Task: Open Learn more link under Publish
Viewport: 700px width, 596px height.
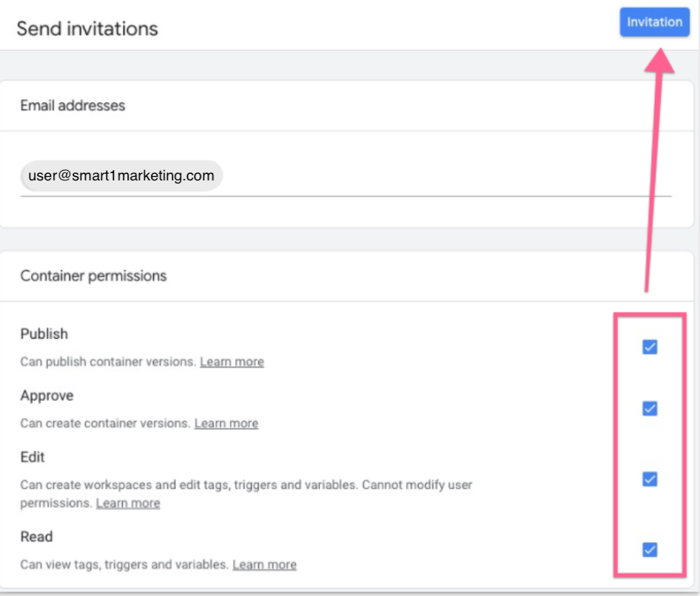Action: click(x=232, y=362)
